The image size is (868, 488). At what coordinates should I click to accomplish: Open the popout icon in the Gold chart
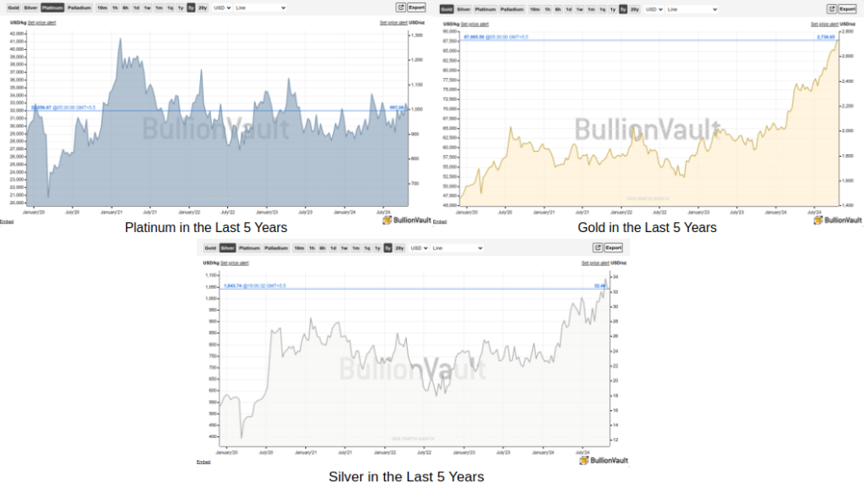point(832,8)
